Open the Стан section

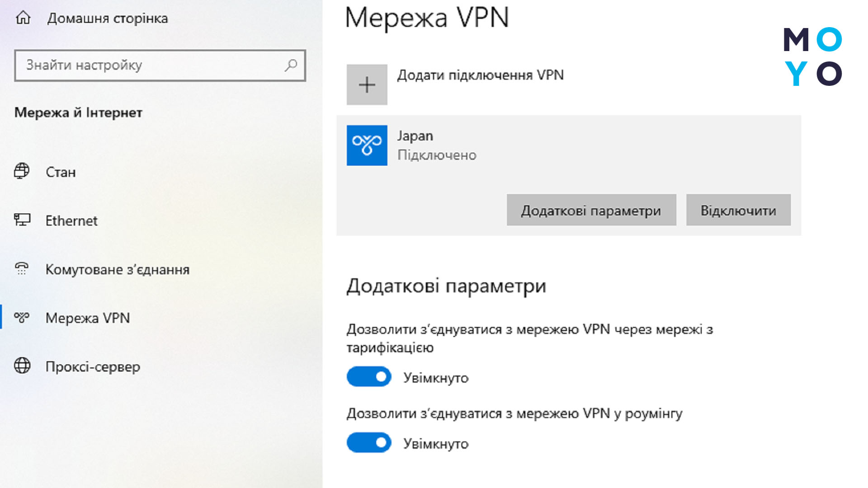(x=61, y=172)
